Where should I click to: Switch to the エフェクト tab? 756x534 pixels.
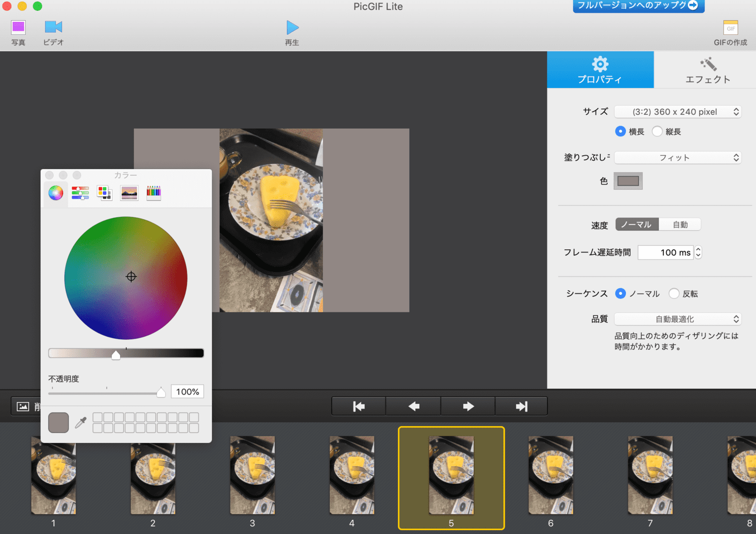click(x=707, y=70)
